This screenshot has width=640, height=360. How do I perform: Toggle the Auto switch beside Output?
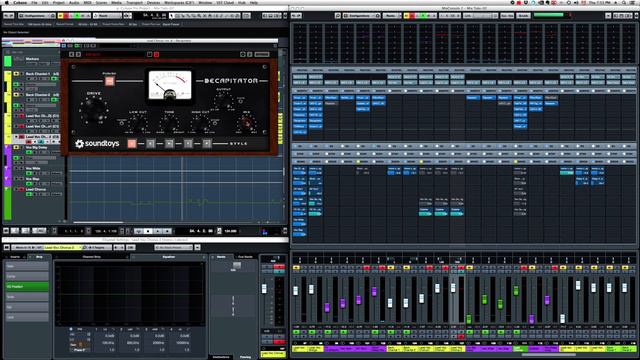pyautogui.click(x=241, y=100)
